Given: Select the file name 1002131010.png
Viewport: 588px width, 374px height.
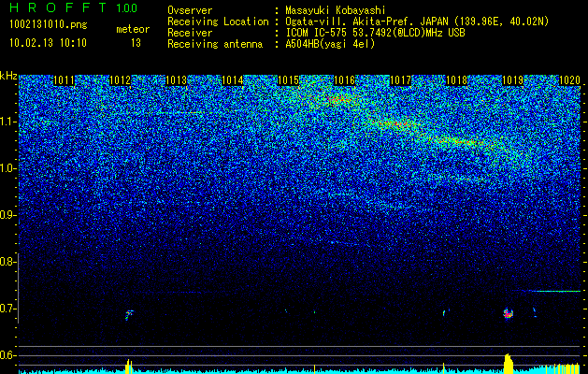Looking at the screenshot, I should [x=49, y=25].
